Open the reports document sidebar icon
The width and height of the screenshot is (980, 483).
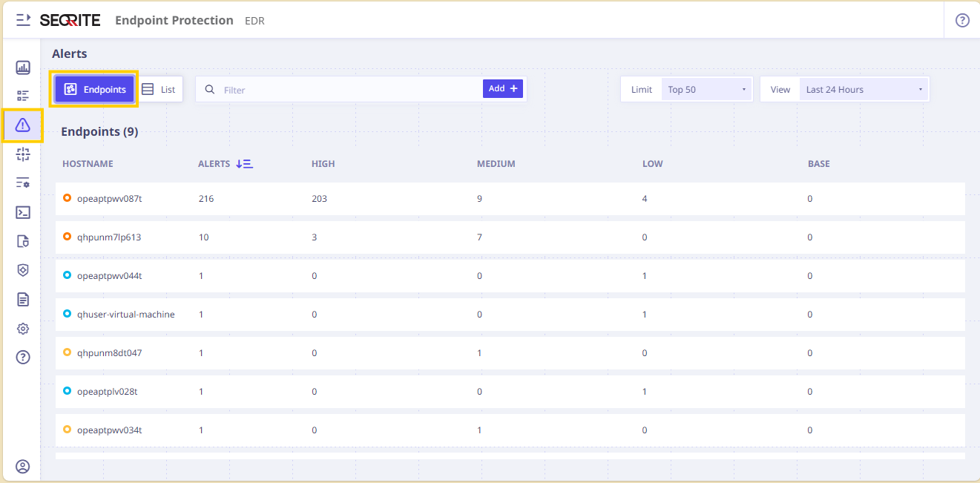23,299
